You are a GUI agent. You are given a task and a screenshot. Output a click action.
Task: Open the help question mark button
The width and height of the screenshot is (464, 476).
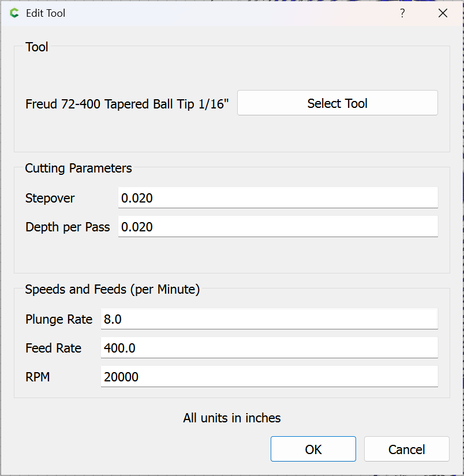point(402,13)
